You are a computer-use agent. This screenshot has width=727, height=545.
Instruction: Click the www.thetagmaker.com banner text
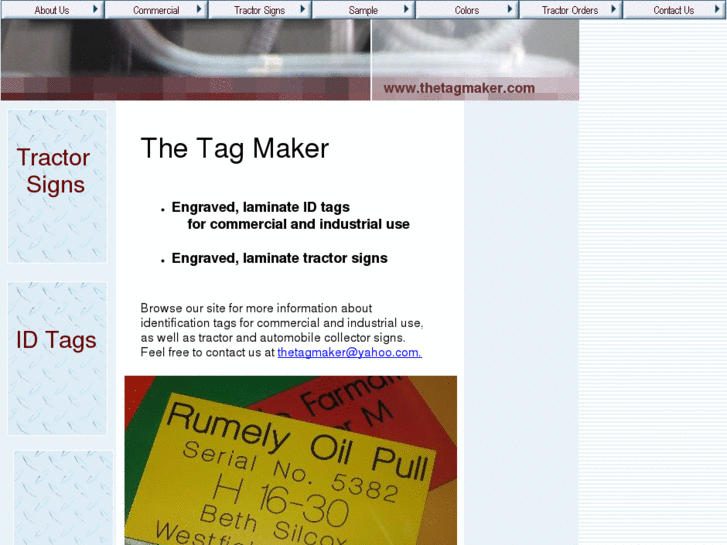click(x=459, y=88)
